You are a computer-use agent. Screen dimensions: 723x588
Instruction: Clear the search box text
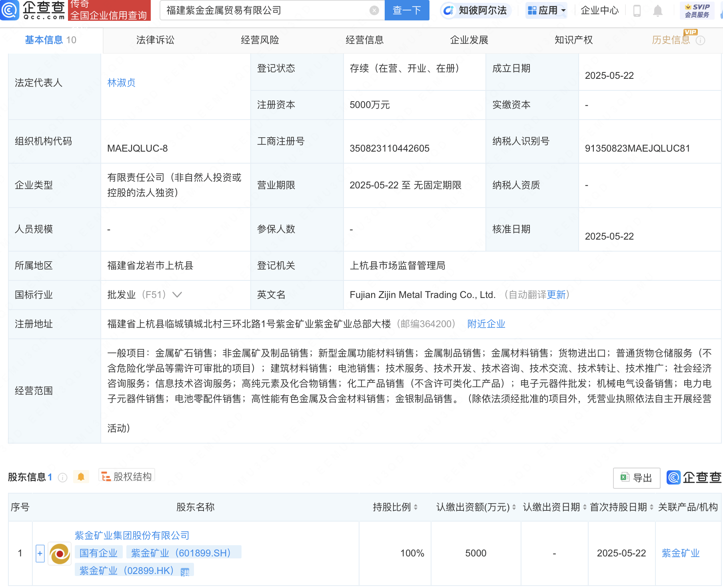click(374, 10)
